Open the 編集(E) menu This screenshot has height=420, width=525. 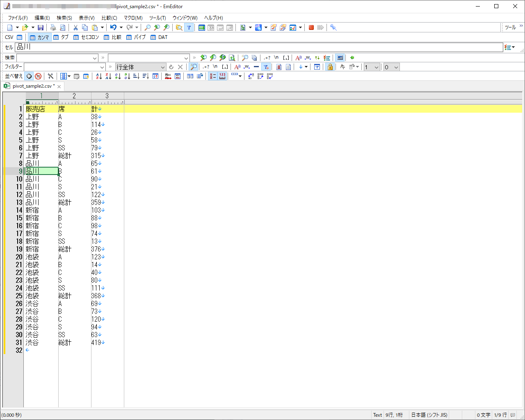(42, 18)
